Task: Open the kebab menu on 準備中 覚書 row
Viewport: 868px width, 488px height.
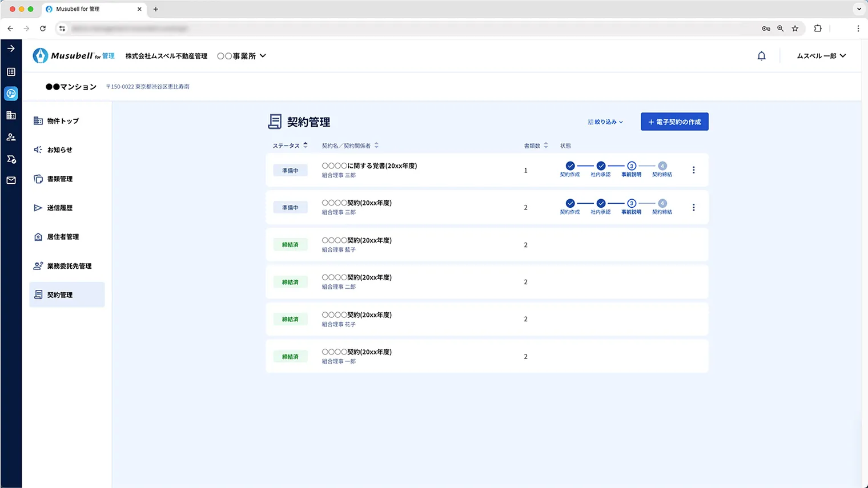Action: 693,170
